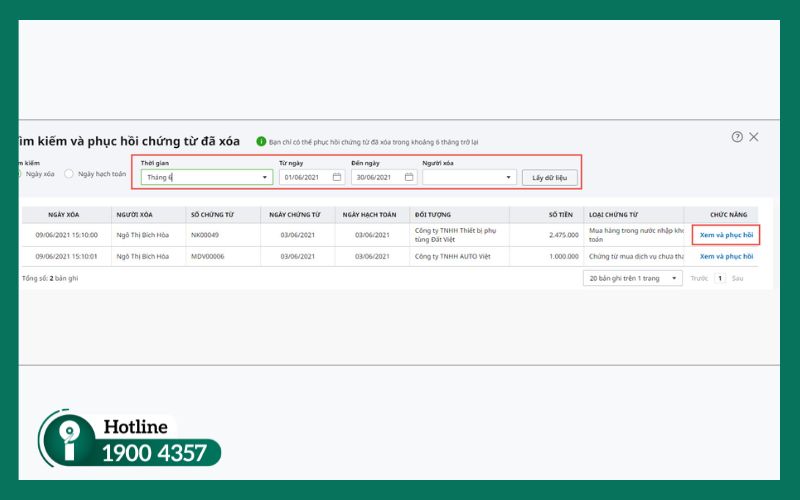Select page number 1 in pagination
Screen dimensions: 800x500
click(719, 279)
